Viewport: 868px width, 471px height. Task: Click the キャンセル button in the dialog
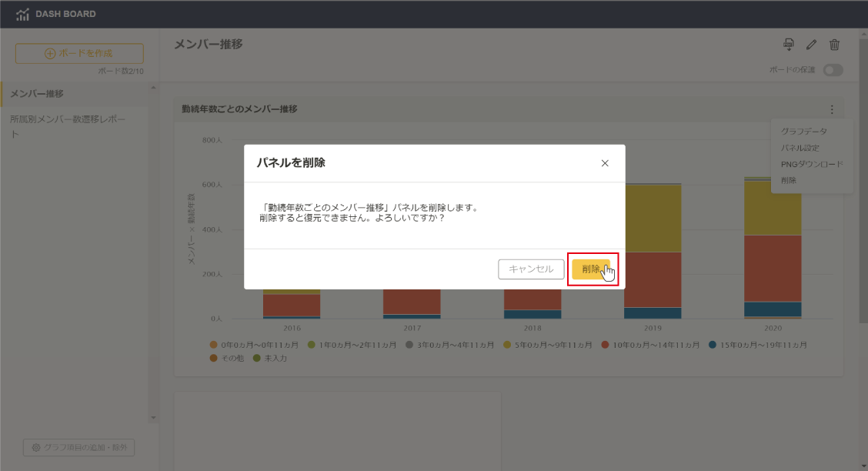pyautogui.click(x=531, y=269)
